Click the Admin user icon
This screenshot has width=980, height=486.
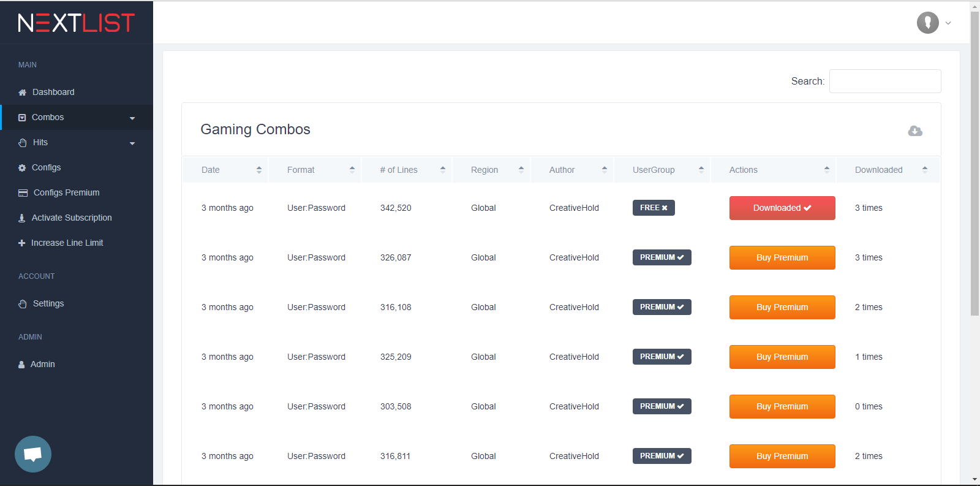coord(21,365)
